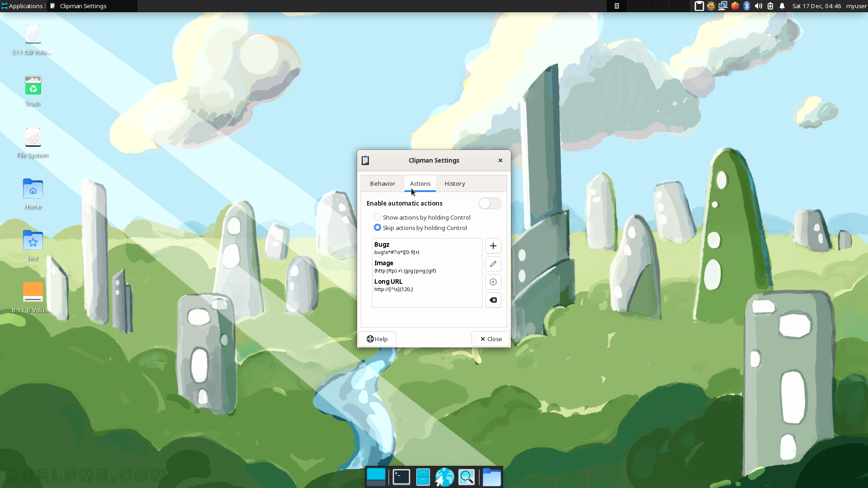The image size is (868, 488).
Task: Click the Close button in dialog
Action: pos(491,339)
